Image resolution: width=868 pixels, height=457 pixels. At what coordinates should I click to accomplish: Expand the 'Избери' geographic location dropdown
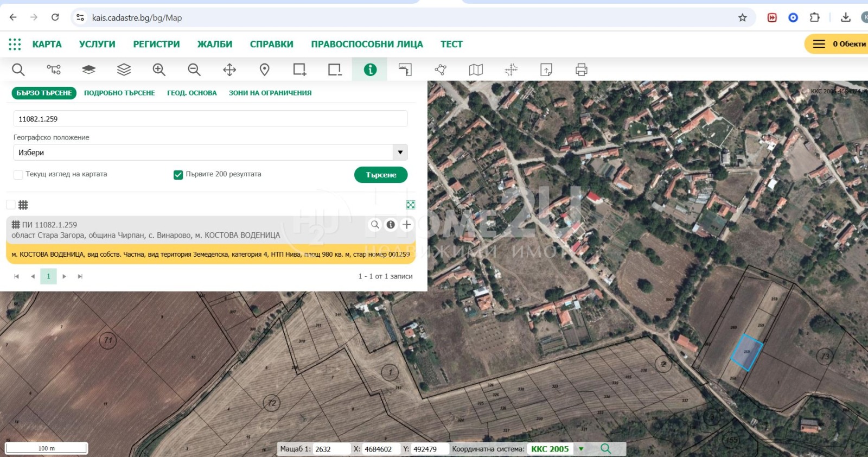pyautogui.click(x=400, y=153)
